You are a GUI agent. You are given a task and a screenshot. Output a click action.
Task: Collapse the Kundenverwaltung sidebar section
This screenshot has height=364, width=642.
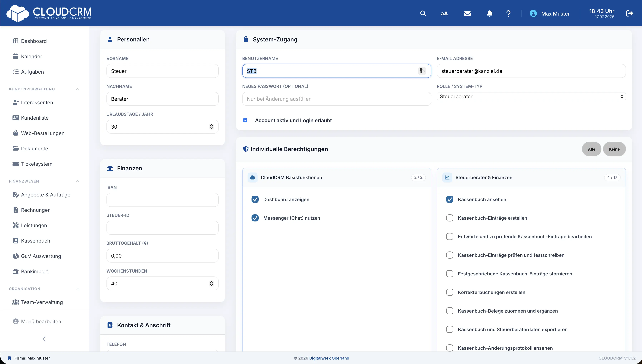(x=78, y=89)
